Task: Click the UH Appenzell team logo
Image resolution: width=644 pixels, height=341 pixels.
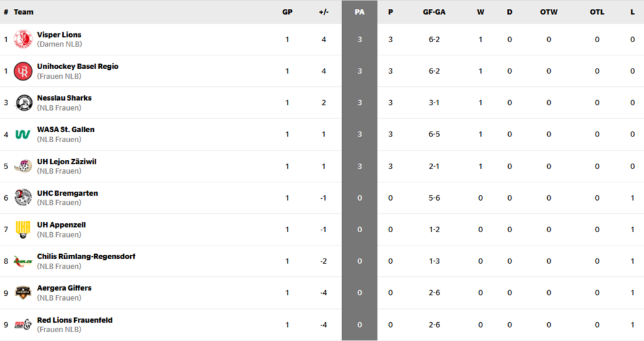Action: pos(23,230)
